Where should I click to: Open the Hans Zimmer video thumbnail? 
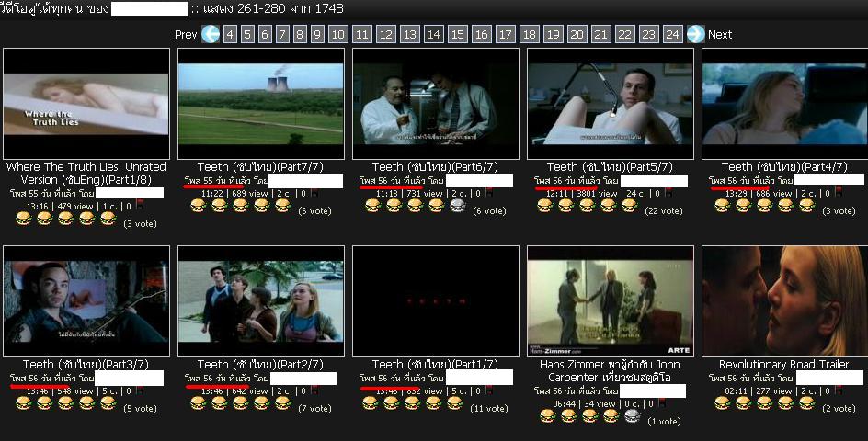click(610, 301)
